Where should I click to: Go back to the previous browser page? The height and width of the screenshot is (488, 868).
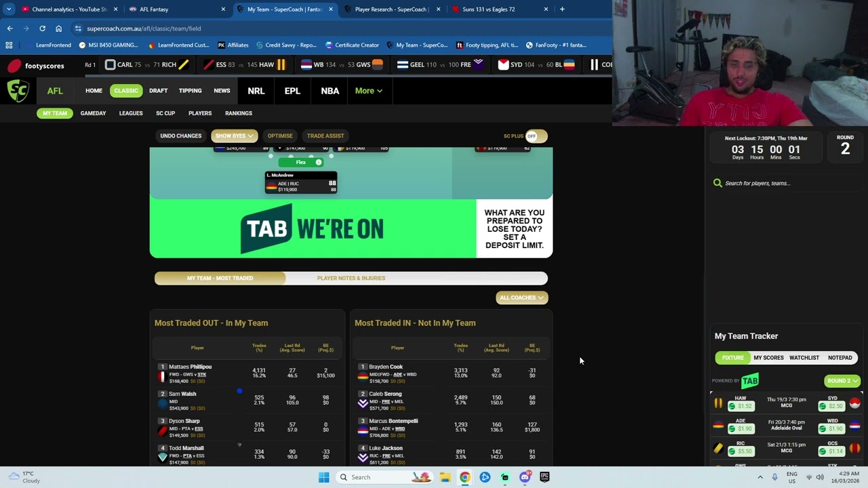pyautogui.click(x=9, y=28)
